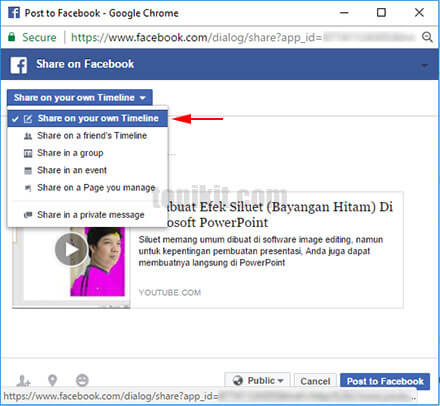Add a location with the pin icon

pyautogui.click(x=53, y=381)
